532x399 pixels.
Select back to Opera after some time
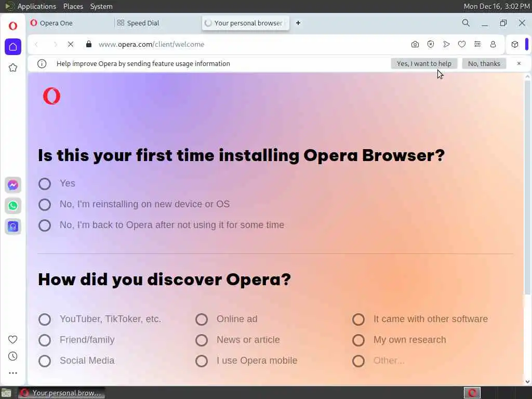pyautogui.click(x=45, y=225)
